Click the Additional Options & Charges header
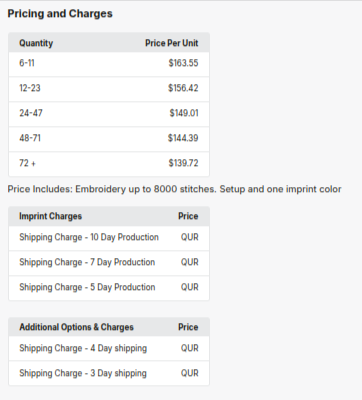The image size is (362, 400). (76, 327)
